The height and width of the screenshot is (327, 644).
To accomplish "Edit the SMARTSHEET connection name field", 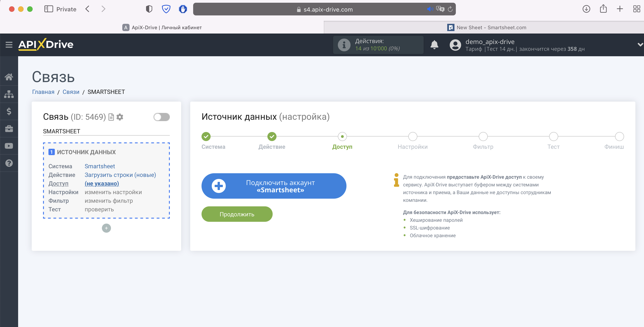I will pos(106,132).
